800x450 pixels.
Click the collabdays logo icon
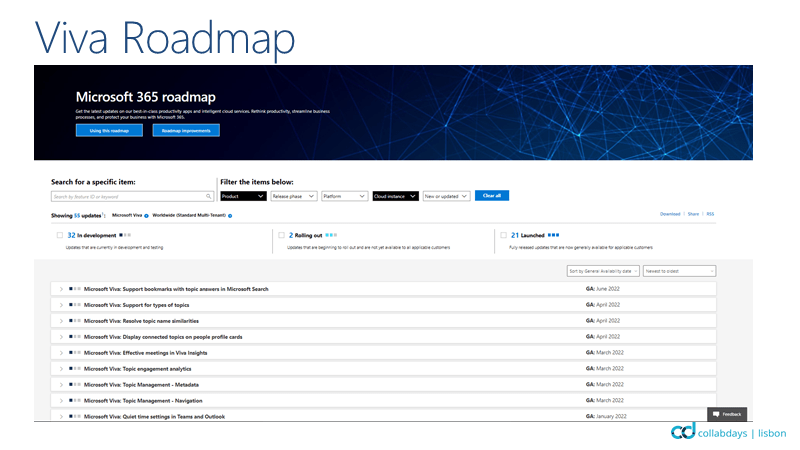coord(683,431)
